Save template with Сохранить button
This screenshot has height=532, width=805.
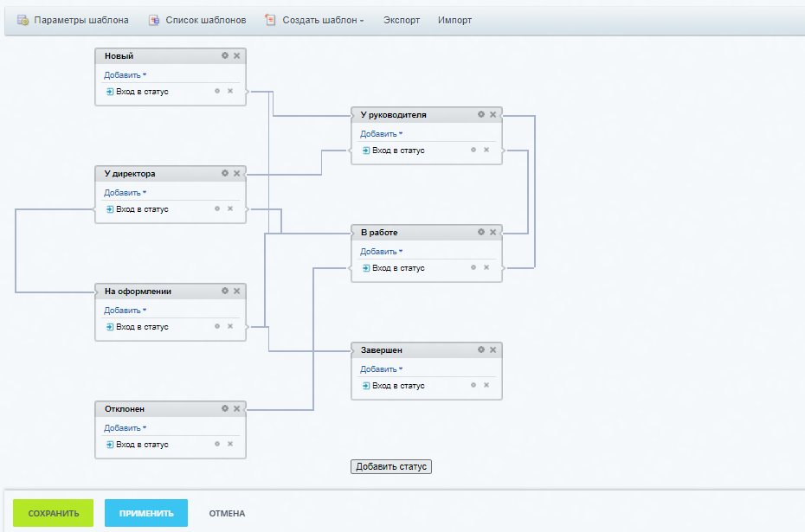pos(54,513)
